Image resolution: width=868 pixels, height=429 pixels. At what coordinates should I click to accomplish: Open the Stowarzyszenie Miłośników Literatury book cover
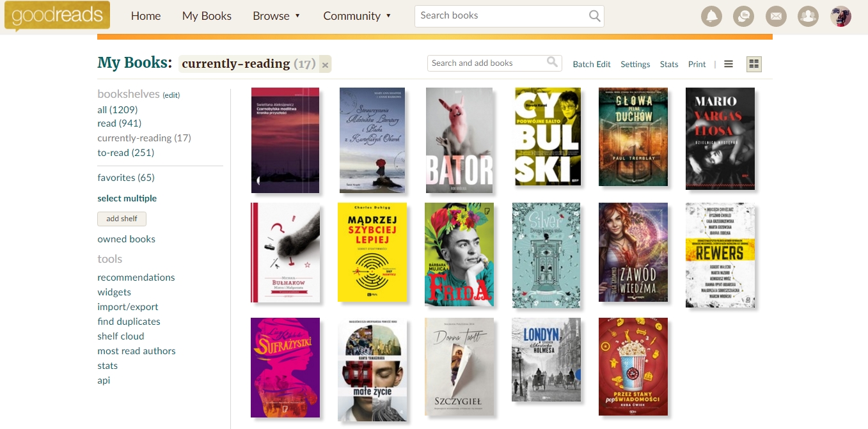372,140
